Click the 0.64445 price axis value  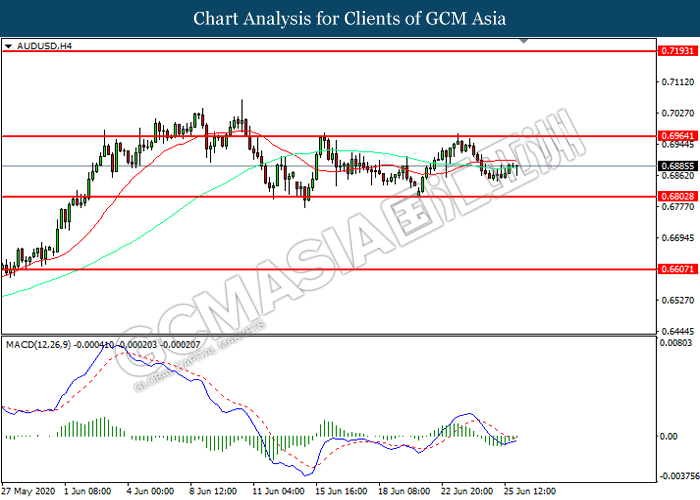point(678,331)
